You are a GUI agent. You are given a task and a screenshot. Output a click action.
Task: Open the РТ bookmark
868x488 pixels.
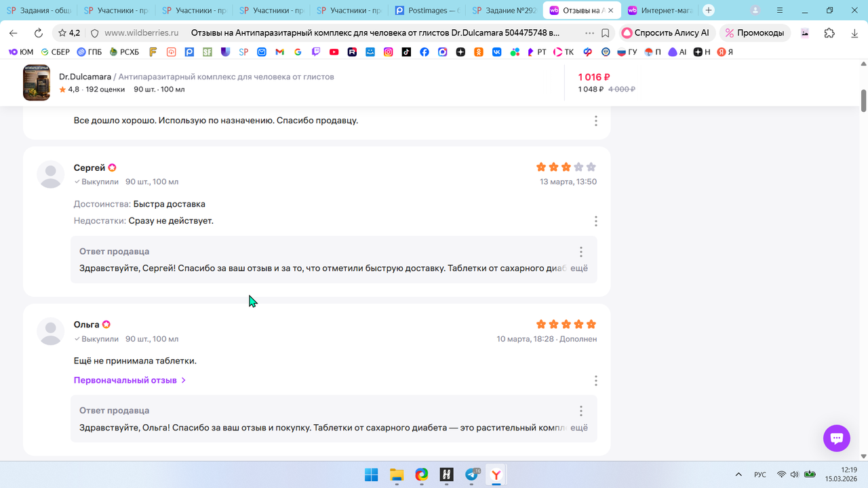[536, 52]
